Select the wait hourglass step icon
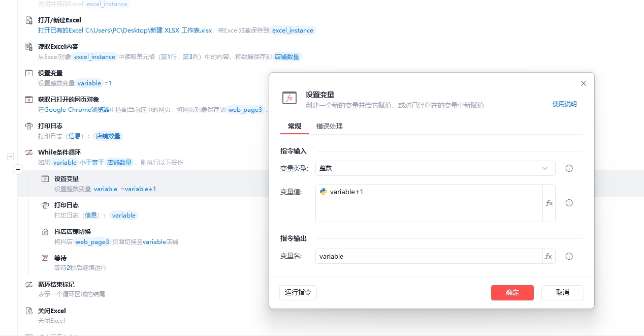This screenshot has width=644, height=336. coord(45,258)
